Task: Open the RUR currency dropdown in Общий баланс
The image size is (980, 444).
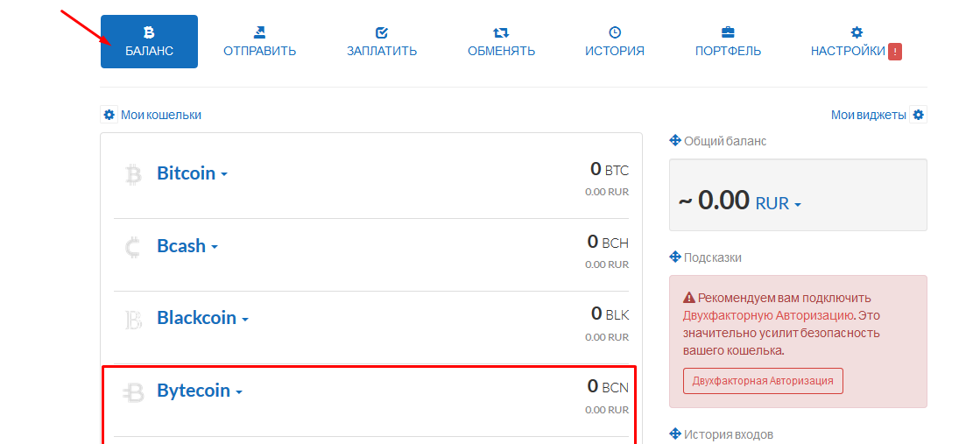Action: [778, 203]
